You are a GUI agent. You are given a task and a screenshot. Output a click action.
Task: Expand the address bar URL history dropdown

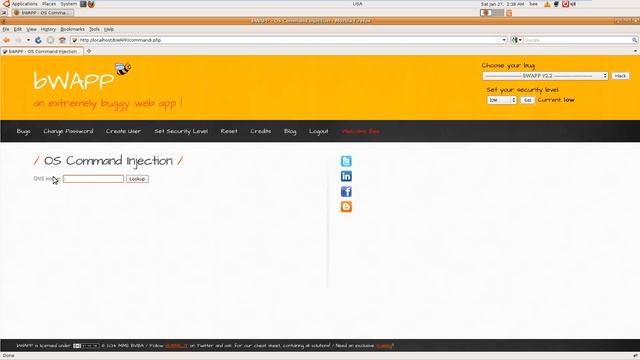[x=504, y=40]
